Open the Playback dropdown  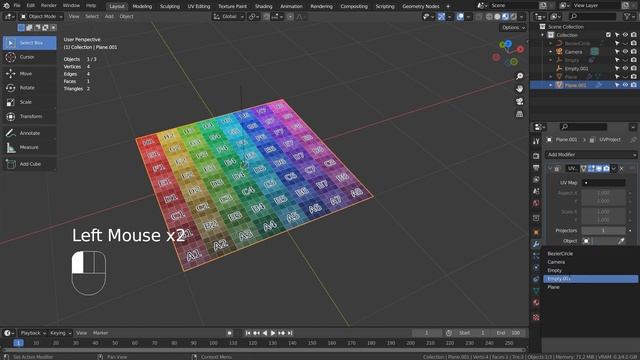(33, 333)
